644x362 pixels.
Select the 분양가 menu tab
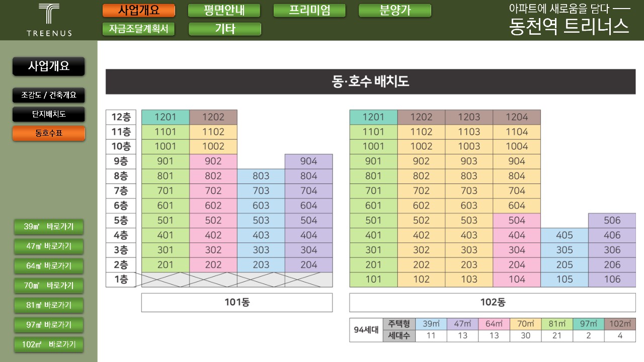coord(395,11)
